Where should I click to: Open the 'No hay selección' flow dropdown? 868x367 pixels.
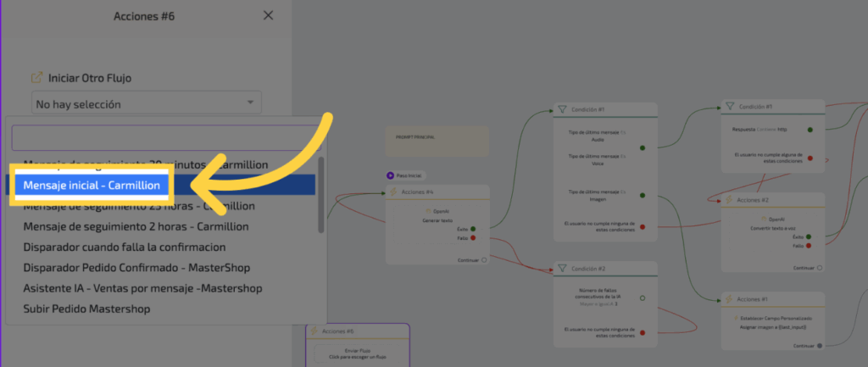coord(146,103)
